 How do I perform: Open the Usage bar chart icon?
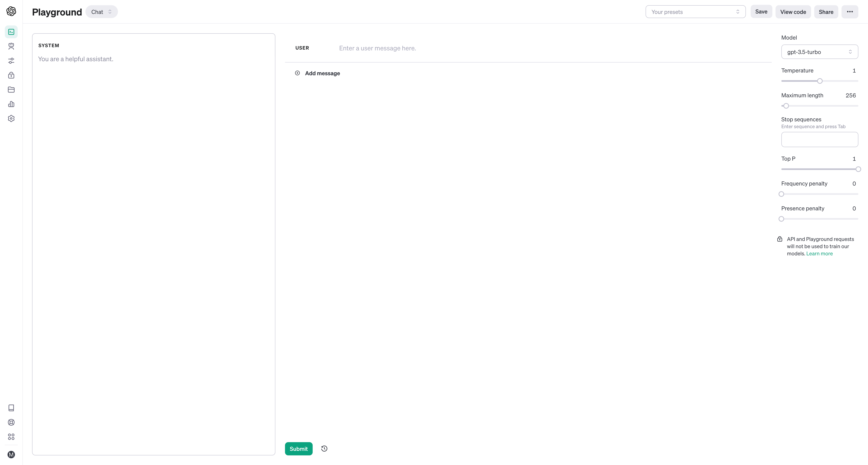[11, 104]
